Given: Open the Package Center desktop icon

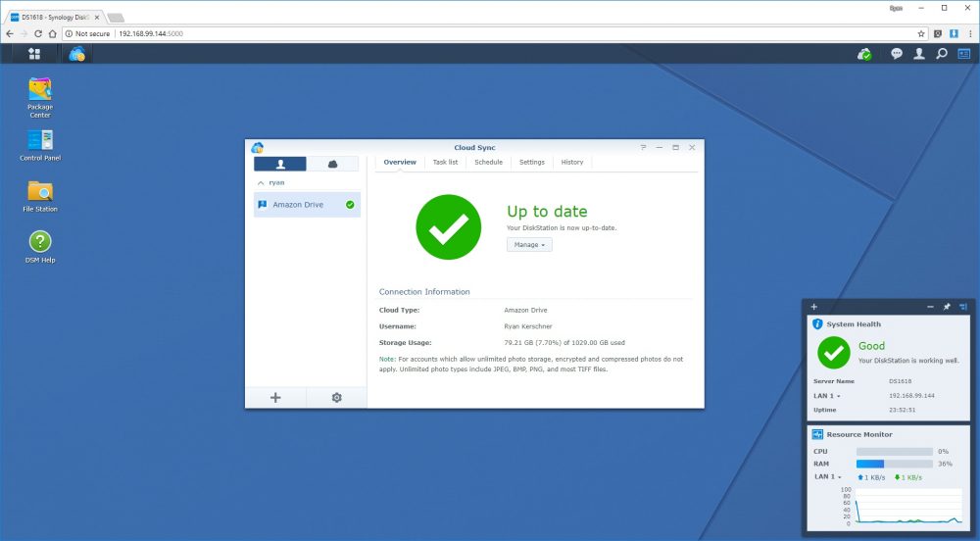Looking at the screenshot, I should click(x=40, y=97).
